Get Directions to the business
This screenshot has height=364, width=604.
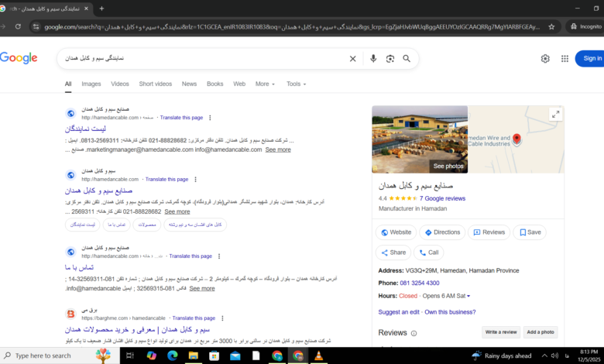pos(442,232)
